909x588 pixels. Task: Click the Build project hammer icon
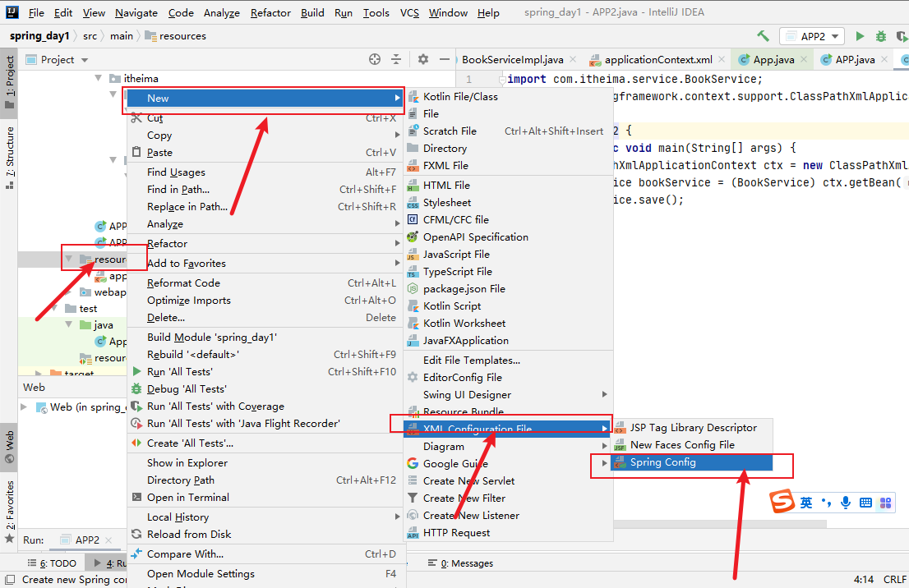point(763,36)
